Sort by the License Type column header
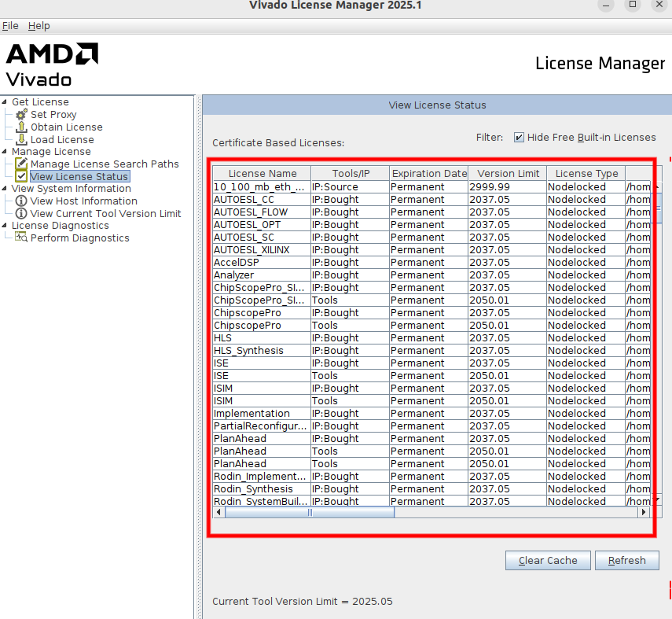 coord(586,173)
